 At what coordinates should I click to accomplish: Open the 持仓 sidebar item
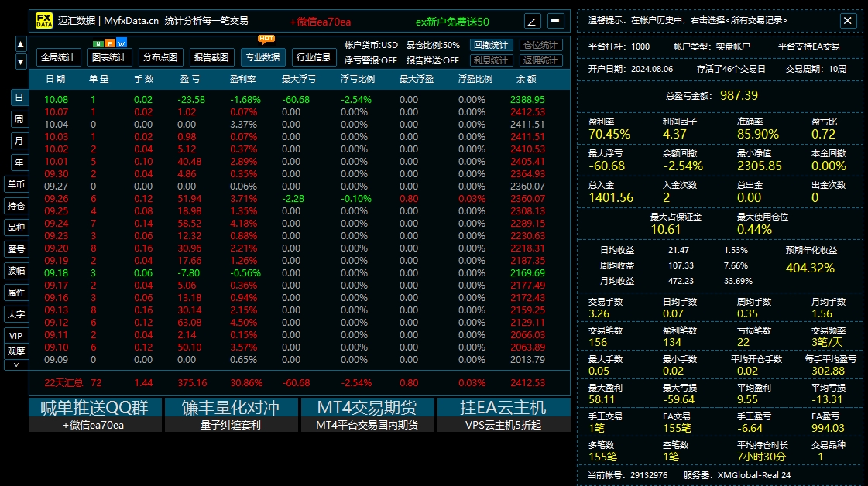[x=16, y=206]
